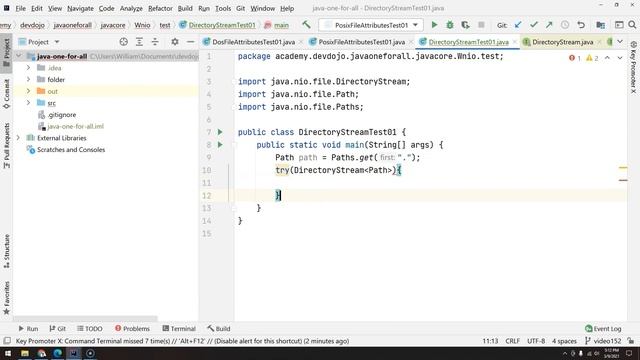Image resolution: width=640 pixels, height=360 pixels.
Task: Click Git Update Project arrow
Action: (x=518, y=25)
